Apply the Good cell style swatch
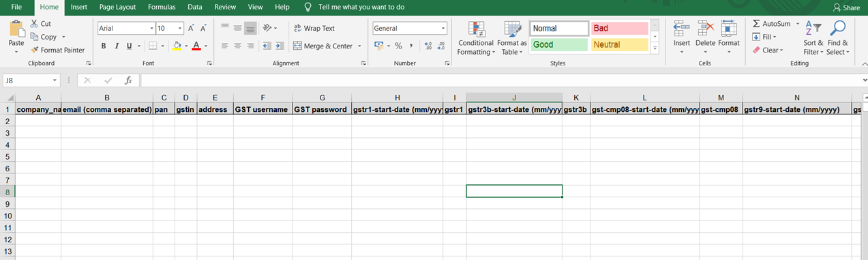Screen dimensions: 868x260 (558, 44)
